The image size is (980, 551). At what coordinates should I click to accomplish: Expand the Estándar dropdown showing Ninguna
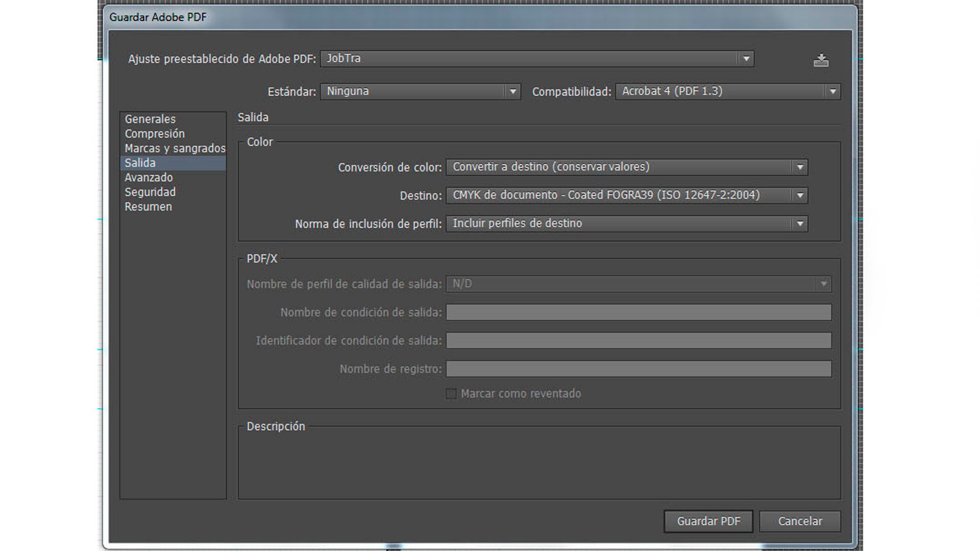coord(420,91)
